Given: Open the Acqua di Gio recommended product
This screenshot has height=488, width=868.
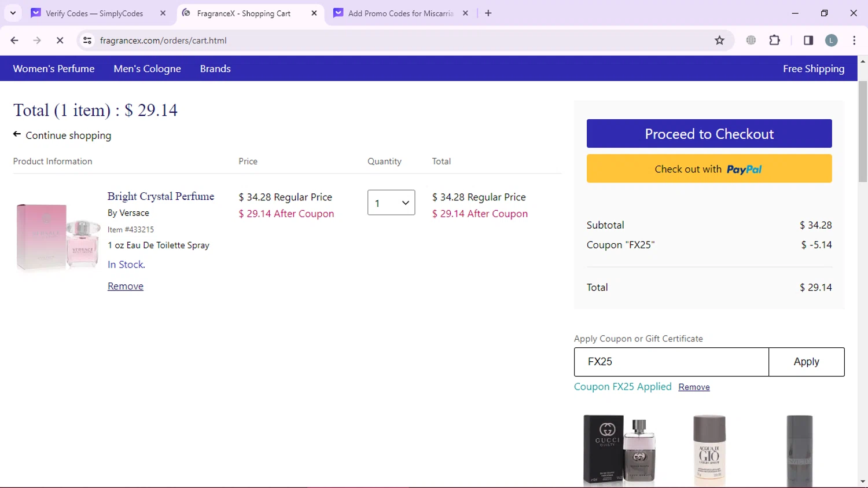Looking at the screenshot, I should point(709,450).
